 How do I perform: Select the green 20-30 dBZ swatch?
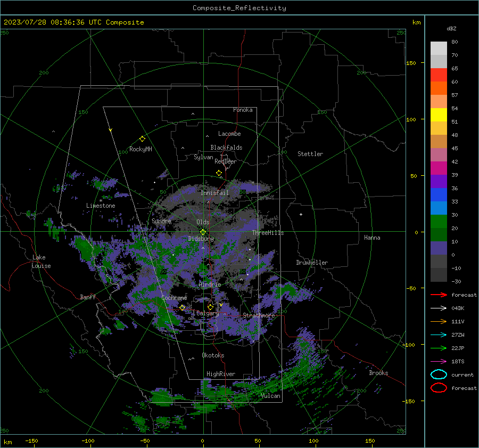coord(439,222)
